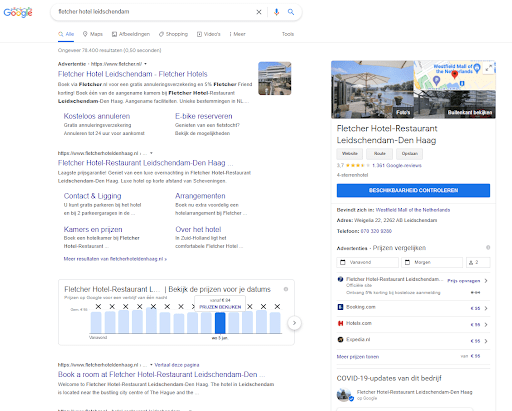Screen dimensions: 512x411
Task: Open Westfield Mall of the Netherlands link
Action: click(413, 210)
